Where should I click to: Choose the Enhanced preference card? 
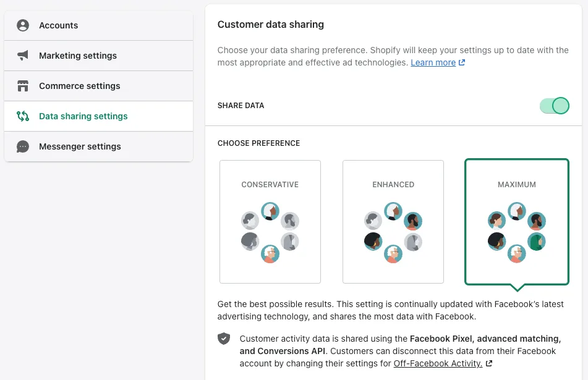[393, 222]
